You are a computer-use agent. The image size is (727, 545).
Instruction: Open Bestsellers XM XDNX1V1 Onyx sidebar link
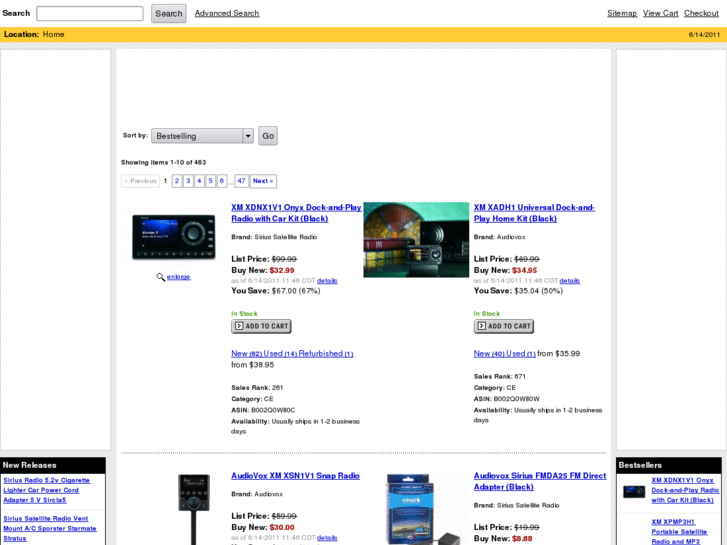(685, 490)
